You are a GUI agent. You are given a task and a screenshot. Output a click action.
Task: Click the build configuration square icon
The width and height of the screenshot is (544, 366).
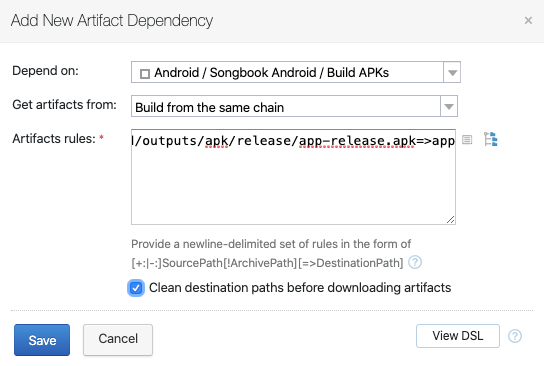point(145,74)
